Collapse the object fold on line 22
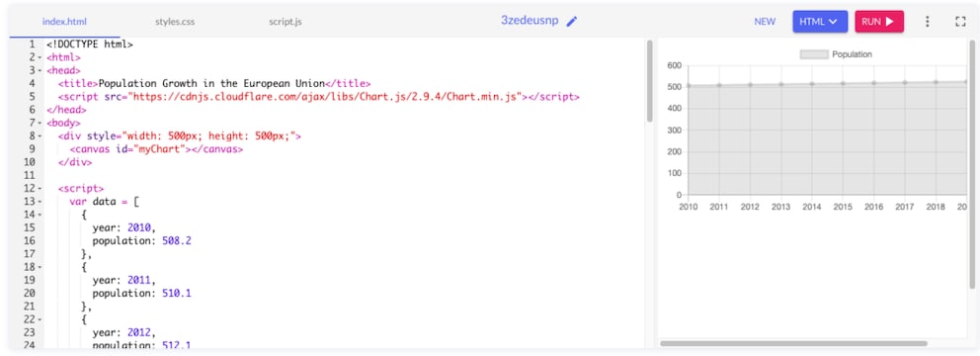 pyautogui.click(x=40, y=320)
